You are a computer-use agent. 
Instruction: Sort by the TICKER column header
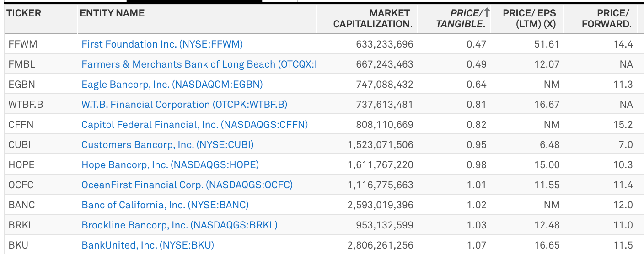[x=24, y=13]
